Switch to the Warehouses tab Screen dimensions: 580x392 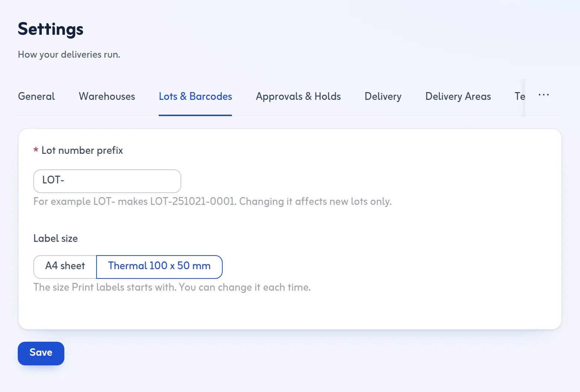pyautogui.click(x=107, y=97)
